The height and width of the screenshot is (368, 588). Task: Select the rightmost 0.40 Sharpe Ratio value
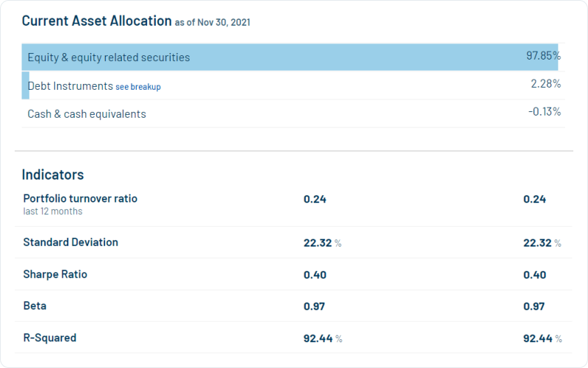[534, 275]
